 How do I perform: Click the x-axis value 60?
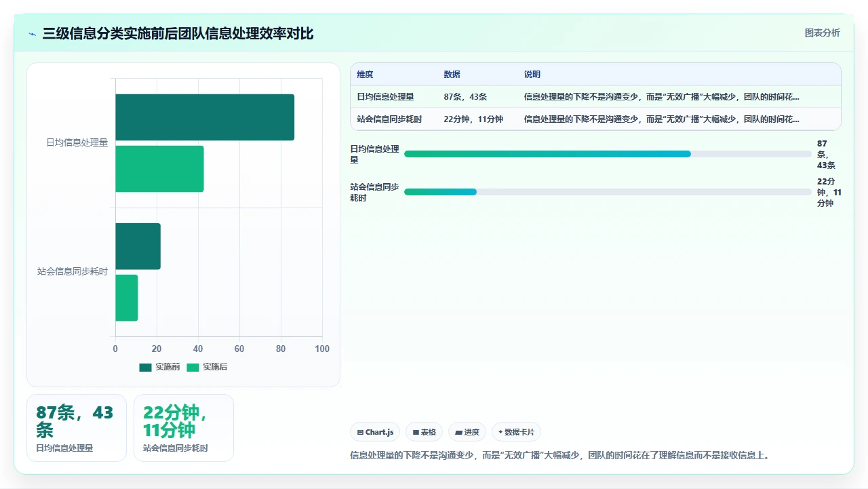coord(239,349)
